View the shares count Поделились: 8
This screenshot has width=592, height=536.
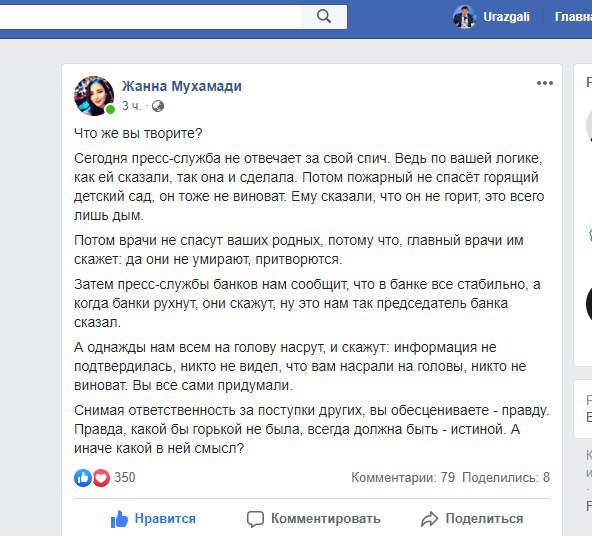click(506, 477)
